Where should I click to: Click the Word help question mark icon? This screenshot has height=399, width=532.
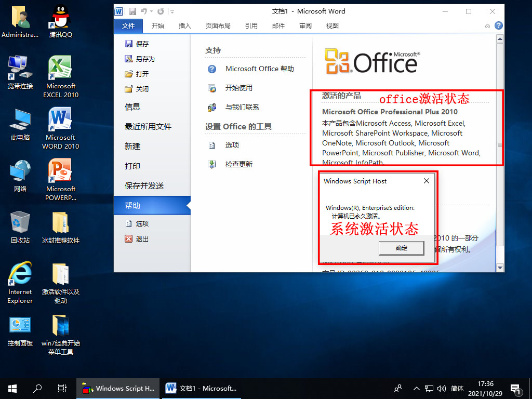[498, 25]
